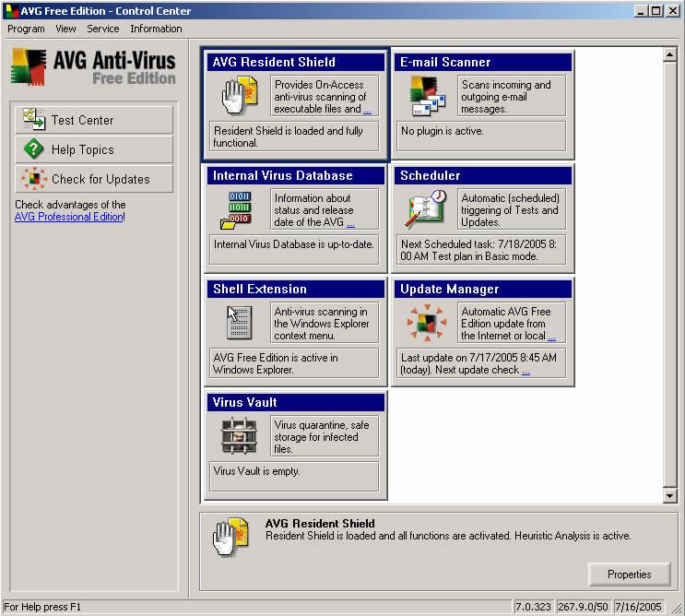Click 267.9.0/50 database version in status bar
Viewport: 685px width, 616px height.
[x=583, y=607]
